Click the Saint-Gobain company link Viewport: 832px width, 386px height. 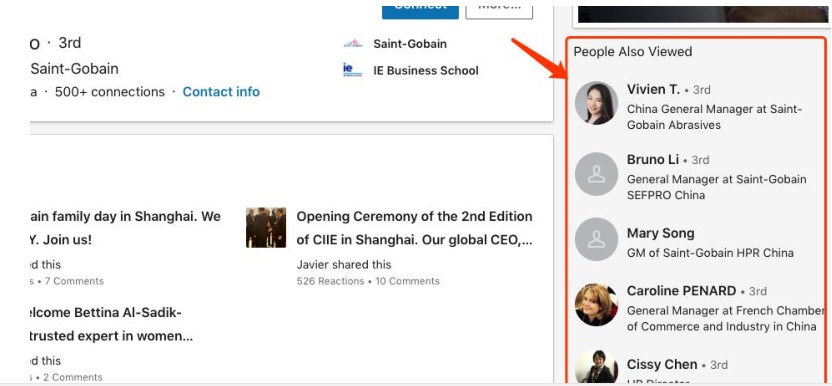pos(410,44)
